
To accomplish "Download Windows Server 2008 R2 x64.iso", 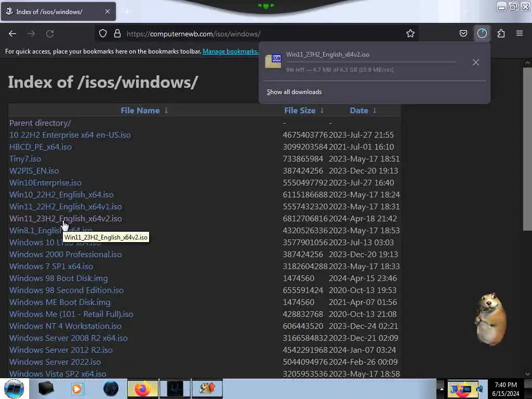I will (x=69, y=338).
